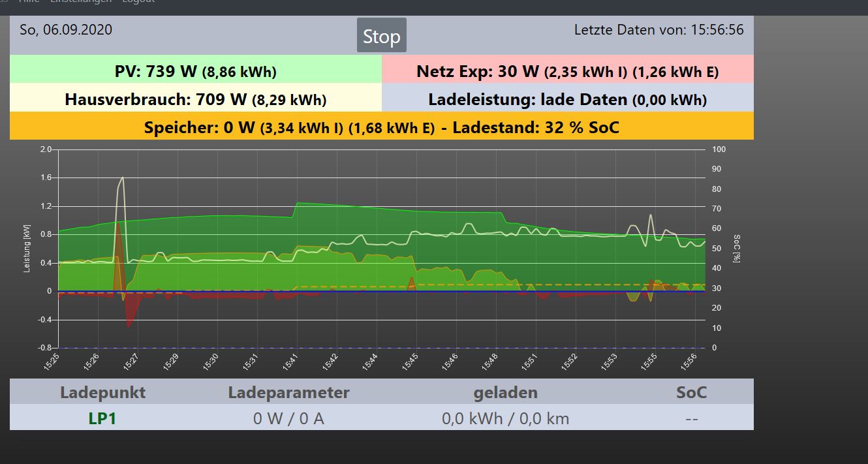Click the 0,0 kWh / 0,0 km value
Image resolution: width=868 pixels, height=464 pixels.
[505, 418]
